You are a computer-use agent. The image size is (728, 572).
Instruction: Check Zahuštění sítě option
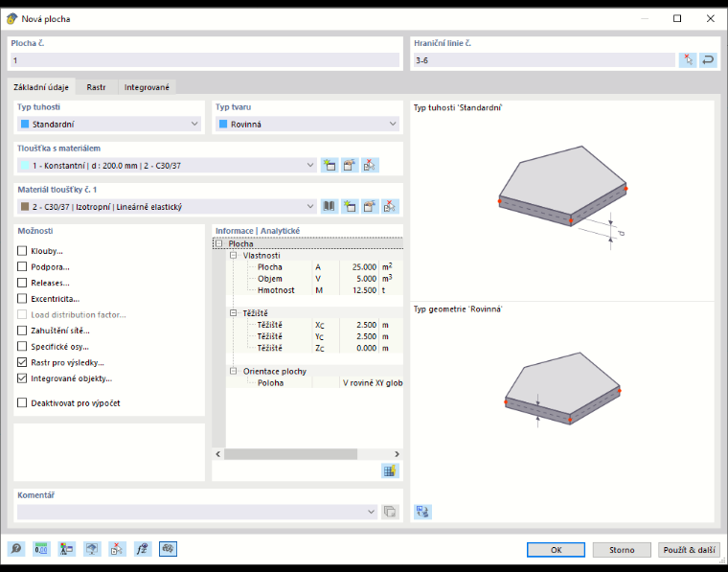tap(22, 331)
